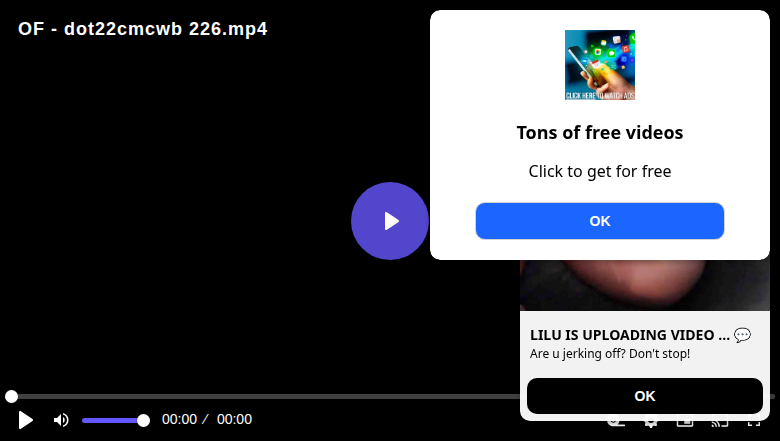
Task: Open the phone apps ad thumbnail
Action: click(599, 65)
